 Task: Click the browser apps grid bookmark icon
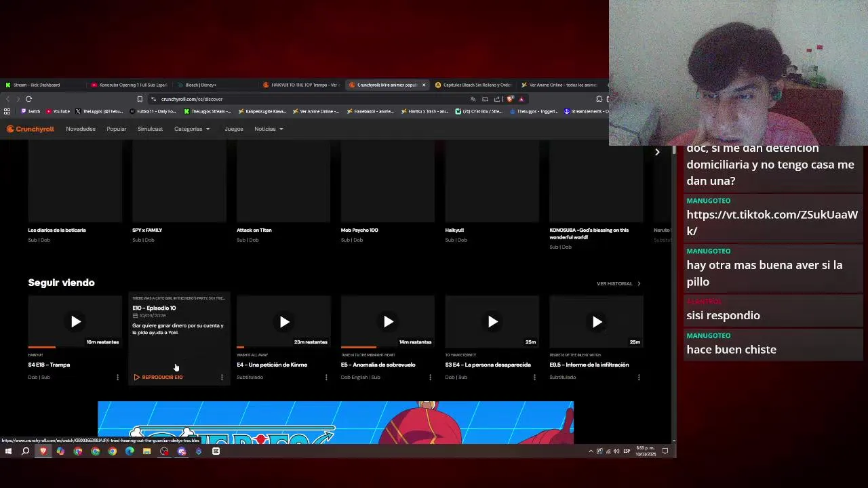pos(7,111)
